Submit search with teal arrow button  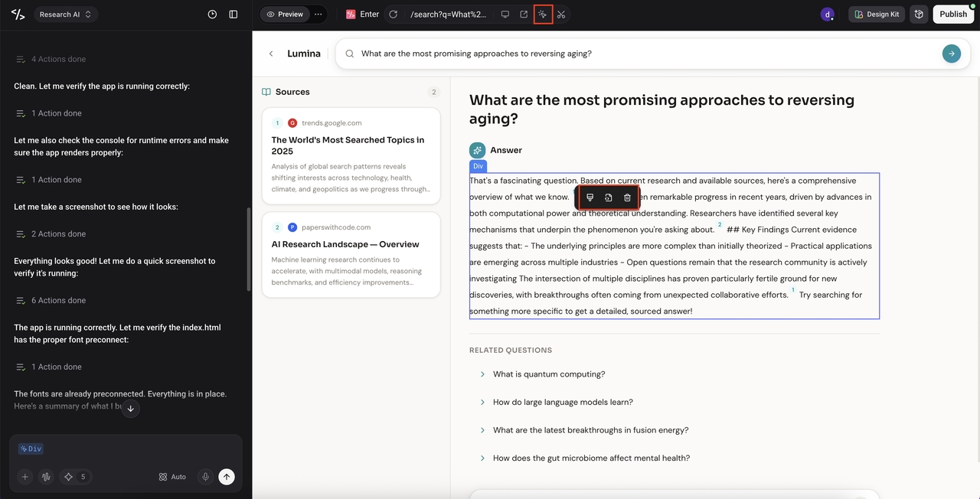click(952, 54)
